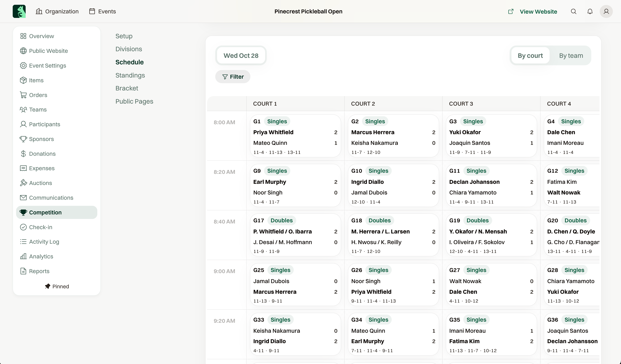Select the By court view
Screen dimensions: 621x364
coord(530,55)
